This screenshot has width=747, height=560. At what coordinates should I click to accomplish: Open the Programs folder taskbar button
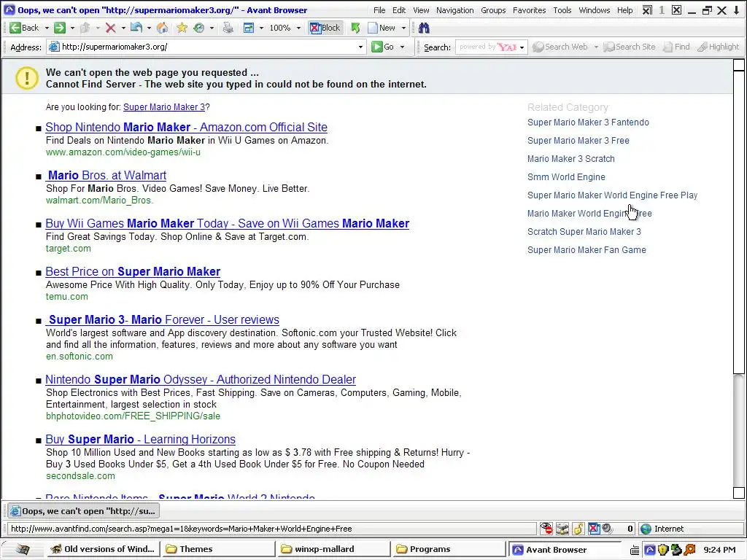(448, 549)
